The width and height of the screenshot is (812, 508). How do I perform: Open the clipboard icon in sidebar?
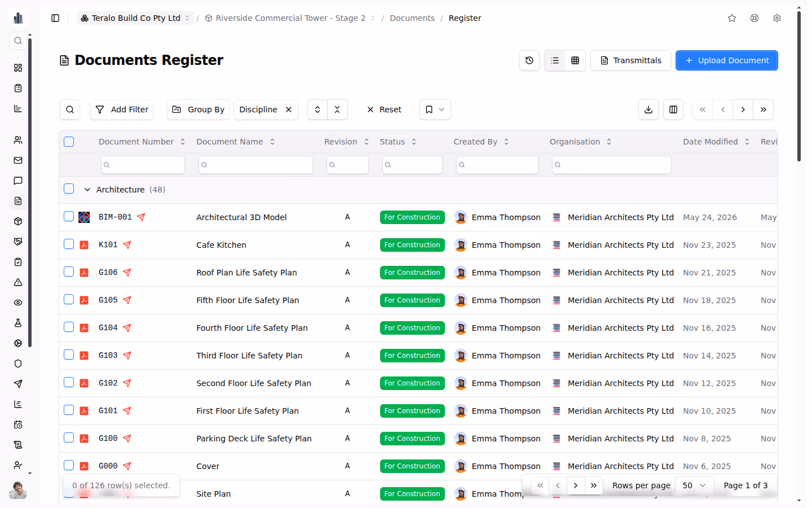tap(18, 88)
